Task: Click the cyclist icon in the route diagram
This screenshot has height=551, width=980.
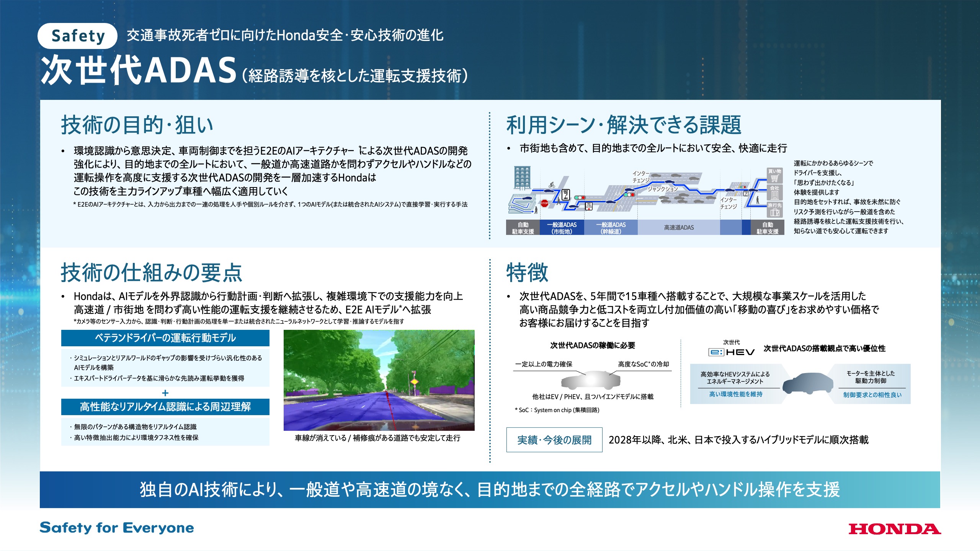Action: coord(552,185)
